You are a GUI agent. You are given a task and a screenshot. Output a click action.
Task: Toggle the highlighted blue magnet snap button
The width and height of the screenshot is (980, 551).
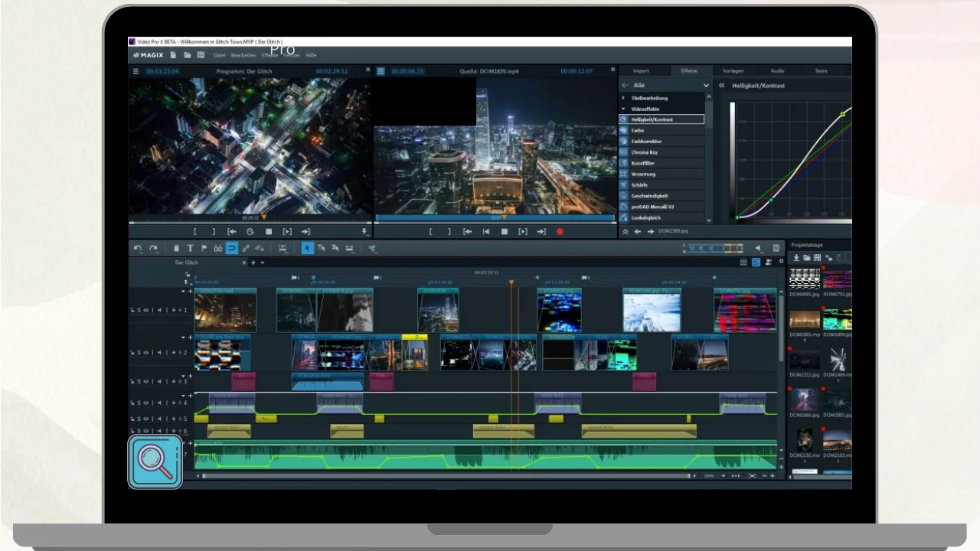pyautogui.click(x=231, y=248)
